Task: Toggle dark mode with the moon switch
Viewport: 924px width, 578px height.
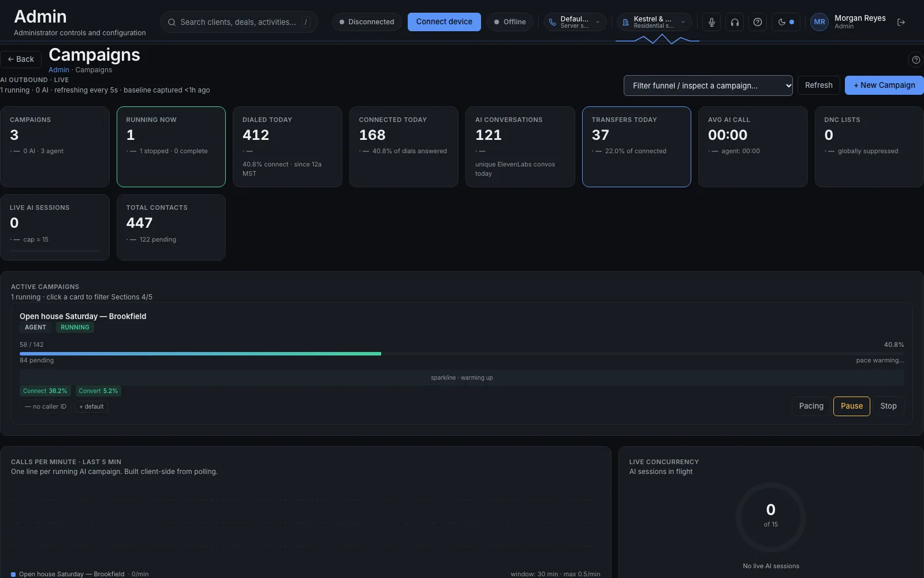Action: coord(786,22)
